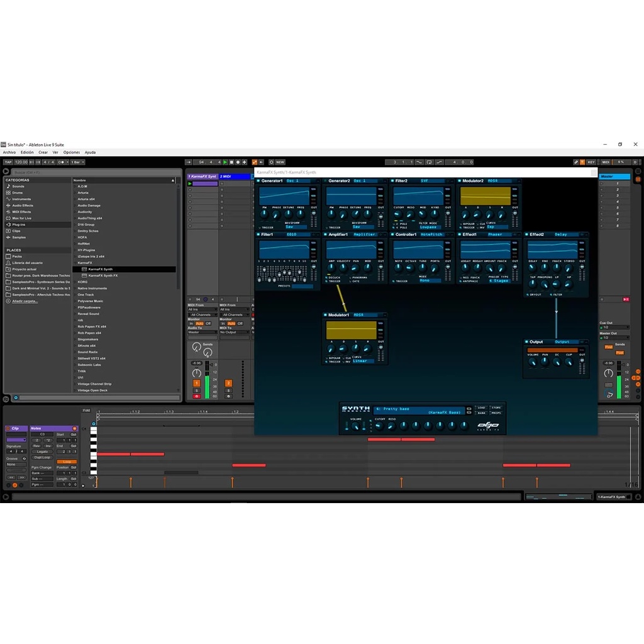This screenshot has width=644, height=644.
Task: Collapse the KarmaFX plug-in folder
Action: pos(75,263)
